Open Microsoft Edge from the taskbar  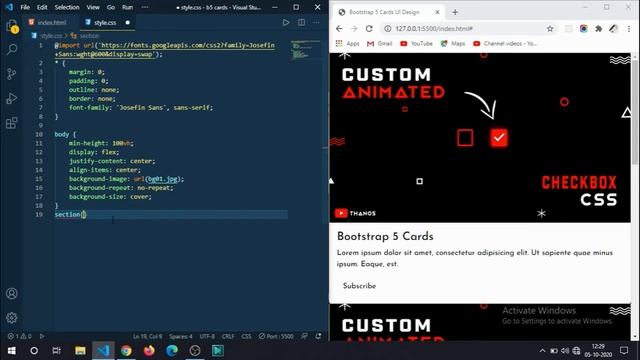tap(172, 350)
